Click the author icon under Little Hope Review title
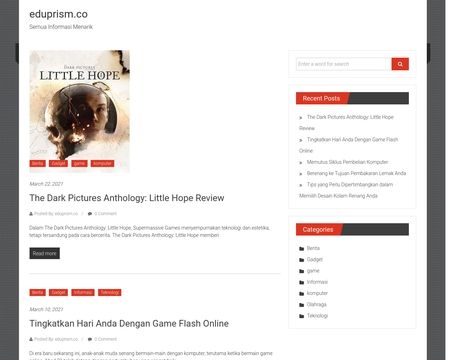The height and width of the screenshot is (360, 450). (x=31, y=214)
